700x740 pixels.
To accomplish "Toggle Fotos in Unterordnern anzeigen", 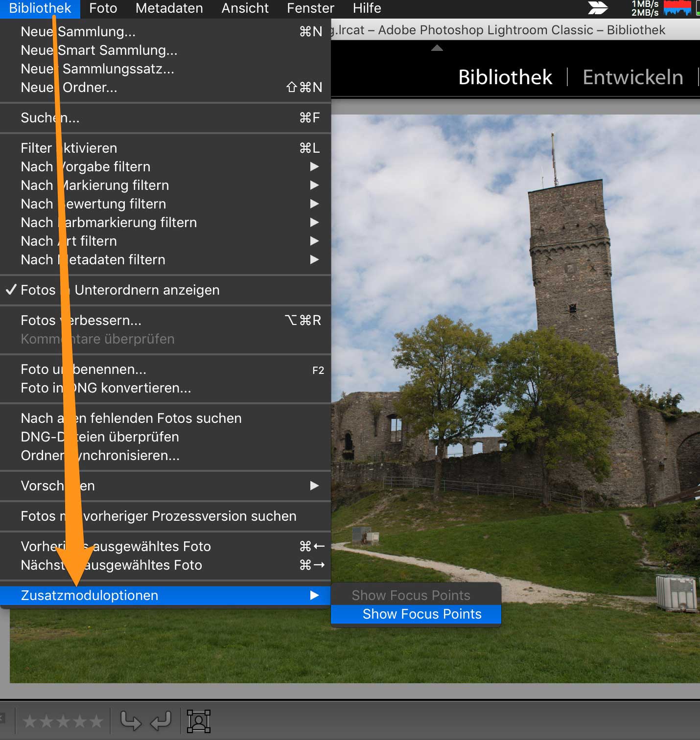I will click(120, 290).
